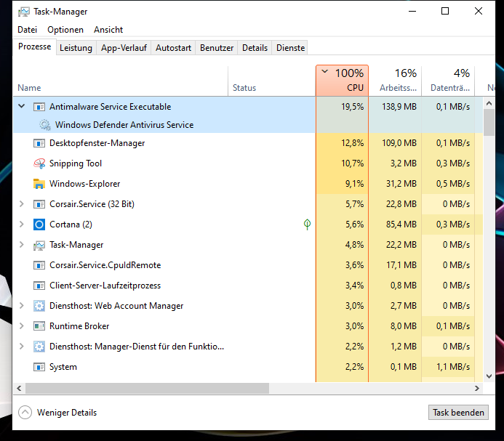Click the horizontal scrollbar left arrow

[x=20, y=388]
